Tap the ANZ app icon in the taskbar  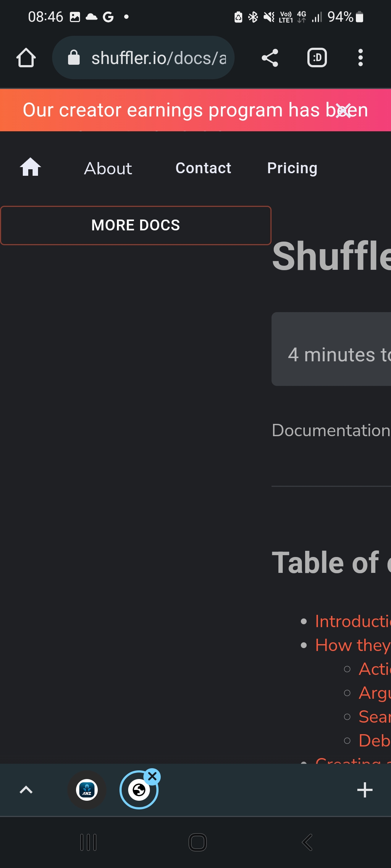point(87,790)
